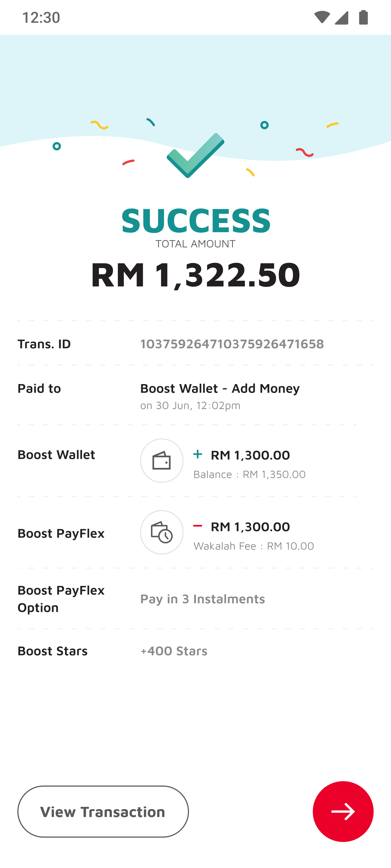Click the +400 Stars value
This screenshot has height=868, width=391.
coord(174,651)
